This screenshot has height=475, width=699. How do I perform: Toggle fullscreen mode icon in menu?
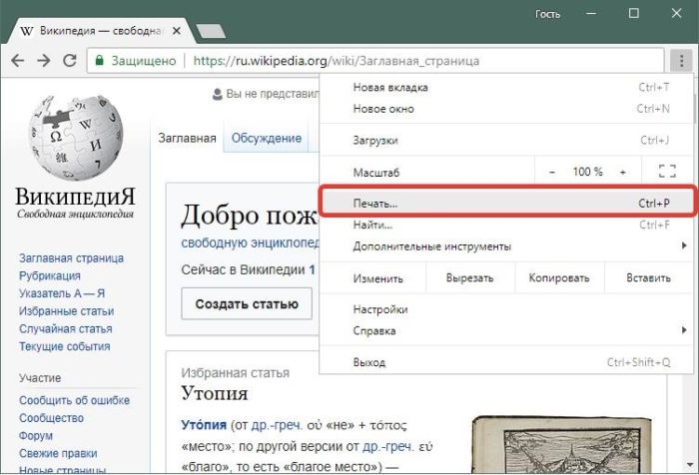point(667,171)
